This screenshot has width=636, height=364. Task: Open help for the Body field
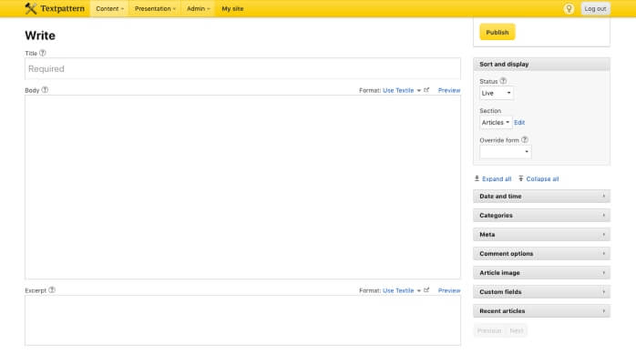click(x=45, y=90)
